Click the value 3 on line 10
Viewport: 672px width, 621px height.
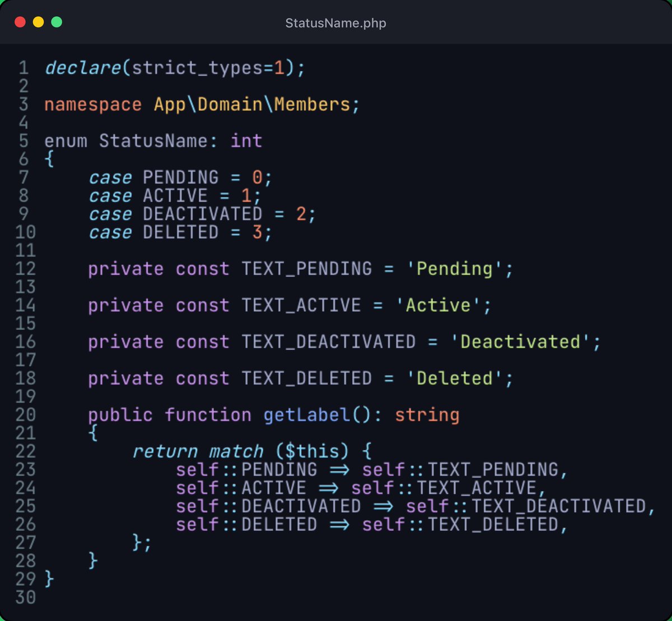tap(258, 232)
